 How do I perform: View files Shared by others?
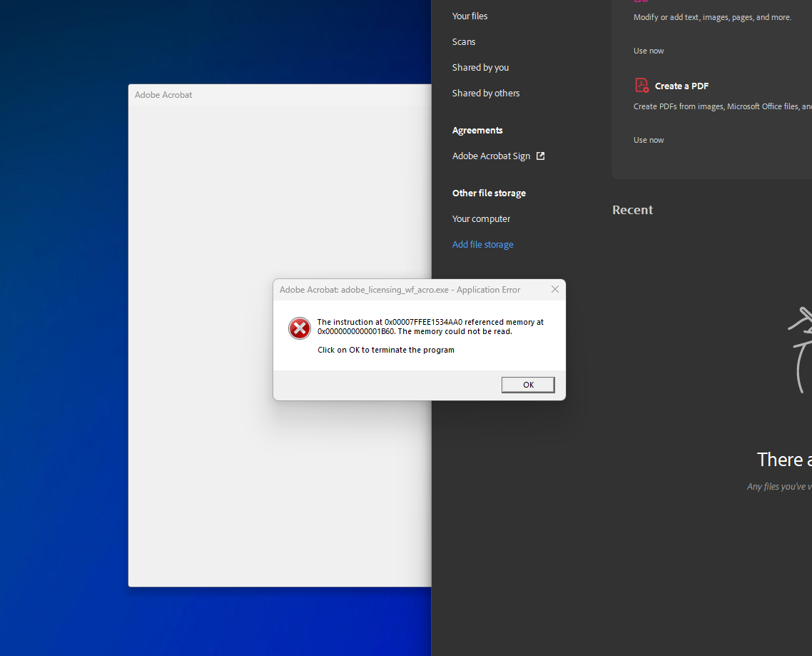(485, 93)
